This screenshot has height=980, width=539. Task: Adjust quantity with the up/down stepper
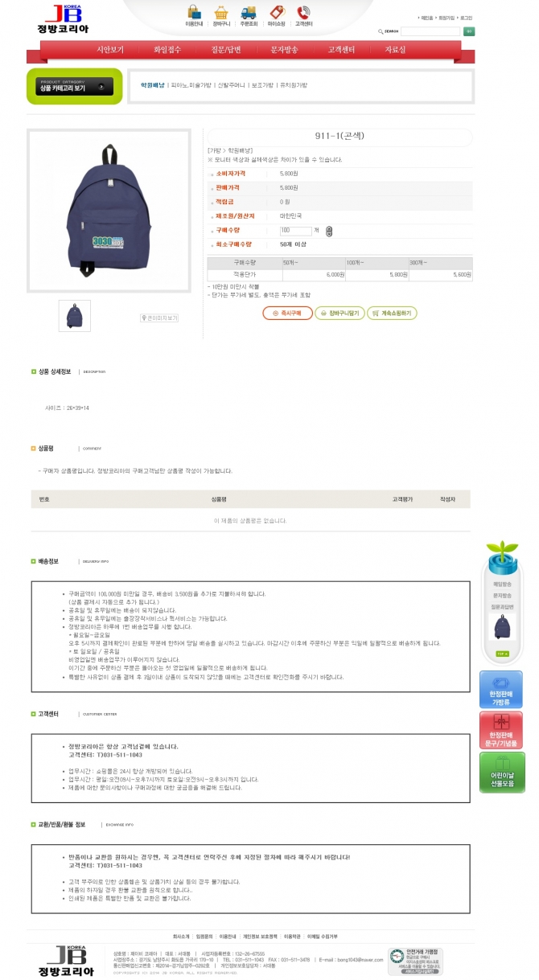coord(328,231)
